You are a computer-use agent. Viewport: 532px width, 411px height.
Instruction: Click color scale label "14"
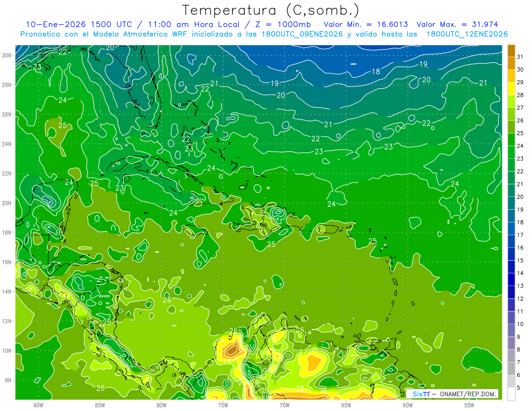[520, 273]
